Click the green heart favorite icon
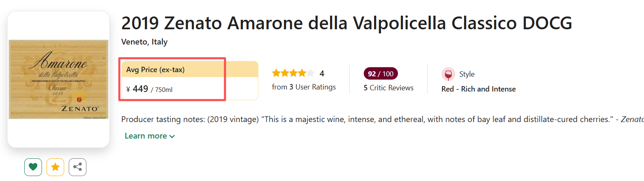 coord(33,167)
